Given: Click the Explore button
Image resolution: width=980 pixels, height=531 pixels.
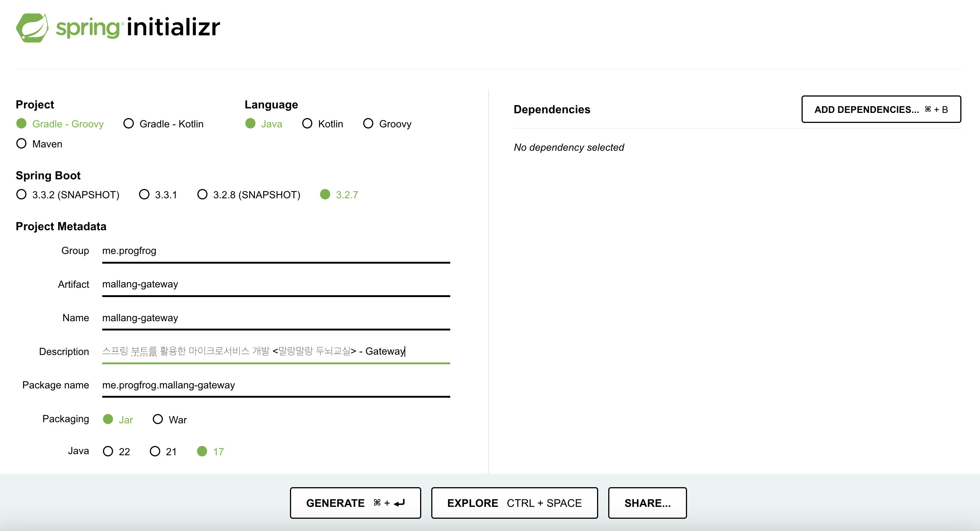Looking at the screenshot, I should (x=514, y=503).
